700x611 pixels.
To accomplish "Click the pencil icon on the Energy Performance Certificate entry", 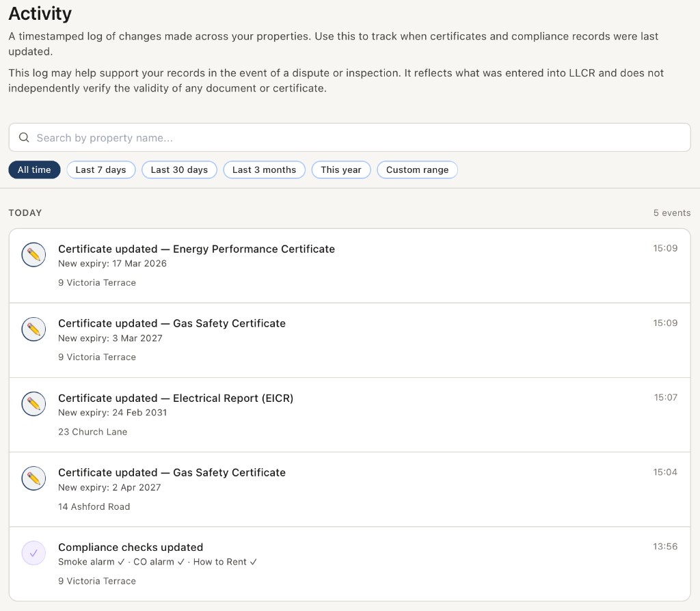I will point(33,254).
